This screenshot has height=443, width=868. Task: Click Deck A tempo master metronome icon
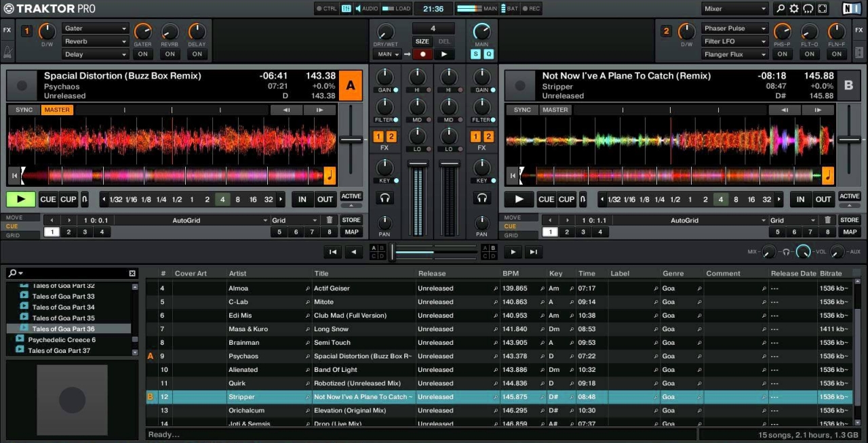click(x=330, y=176)
